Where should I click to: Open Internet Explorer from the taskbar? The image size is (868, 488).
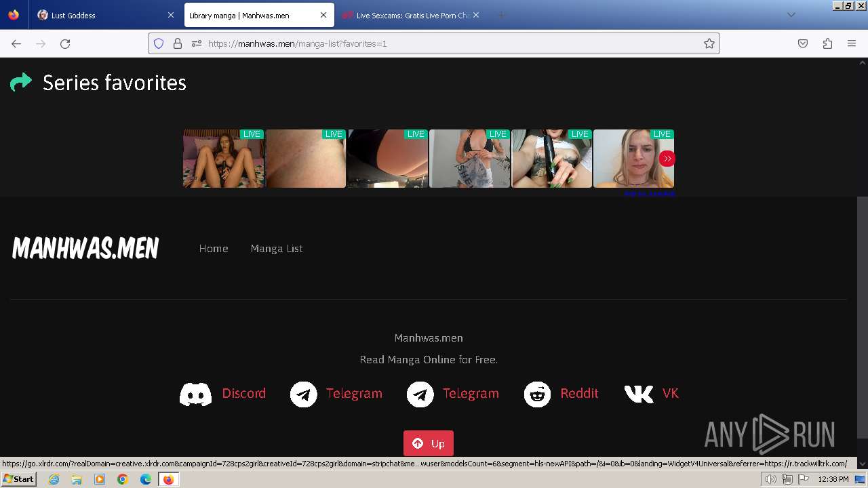(54, 479)
